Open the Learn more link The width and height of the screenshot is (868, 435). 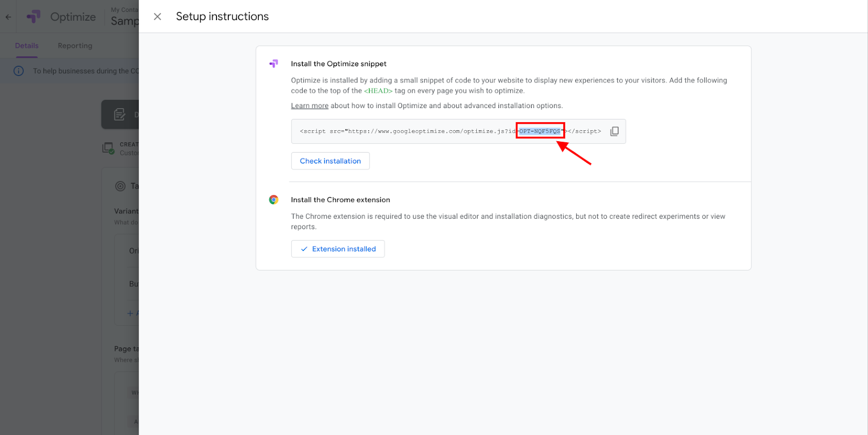pyautogui.click(x=310, y=106)
